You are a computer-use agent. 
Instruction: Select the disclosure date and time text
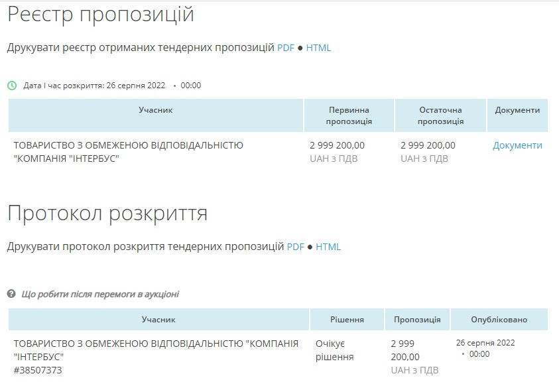pyautogui.click(x=112, y=86)
